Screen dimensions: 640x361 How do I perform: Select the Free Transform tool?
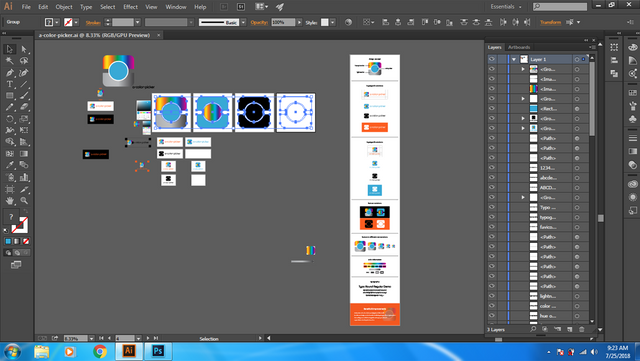pyautogui.click(x=24, y=130)
